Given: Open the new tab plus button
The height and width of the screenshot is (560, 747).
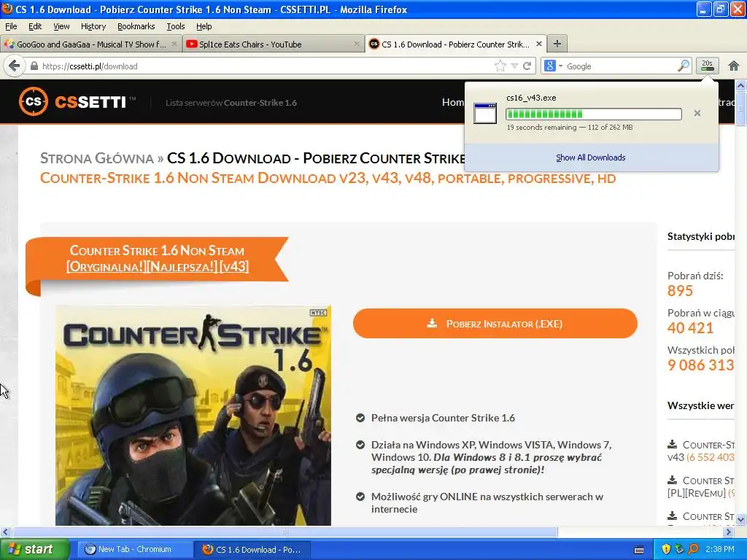Looking at the screenshot, I should [557, 44].
